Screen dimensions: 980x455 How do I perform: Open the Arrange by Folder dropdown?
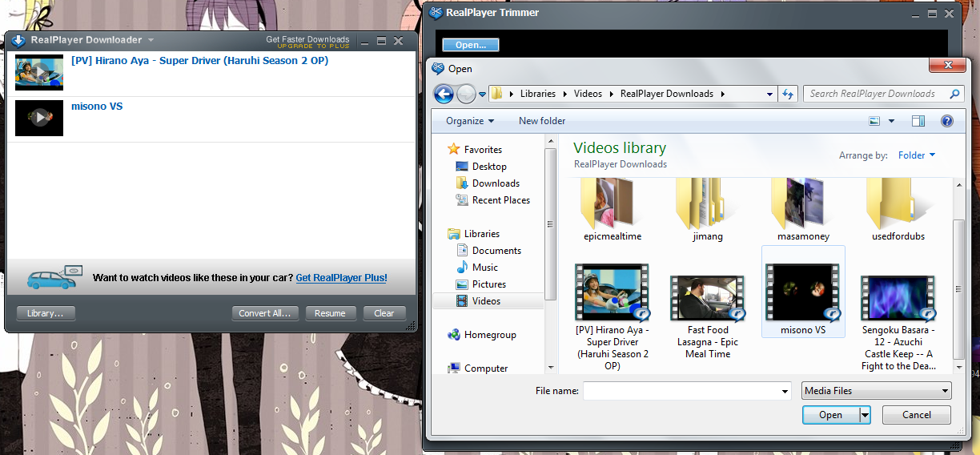click(917, 155)
